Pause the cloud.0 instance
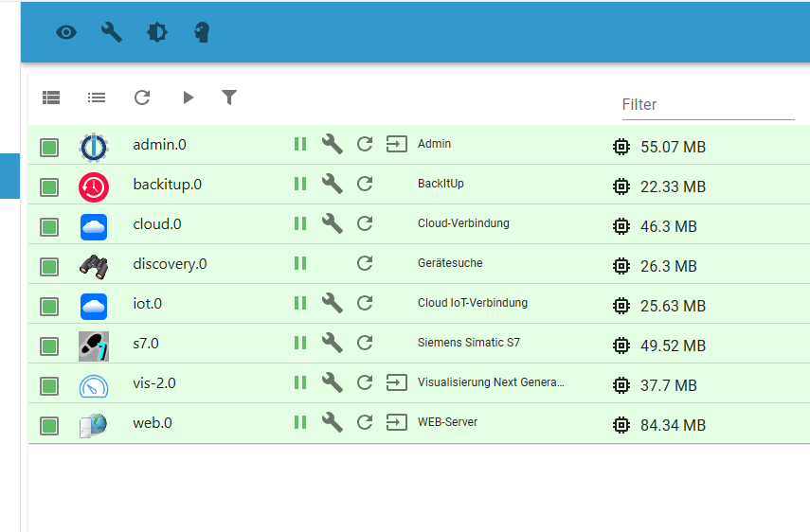The width and height of the screenshot is (810, 532). (x=300, y=223)
